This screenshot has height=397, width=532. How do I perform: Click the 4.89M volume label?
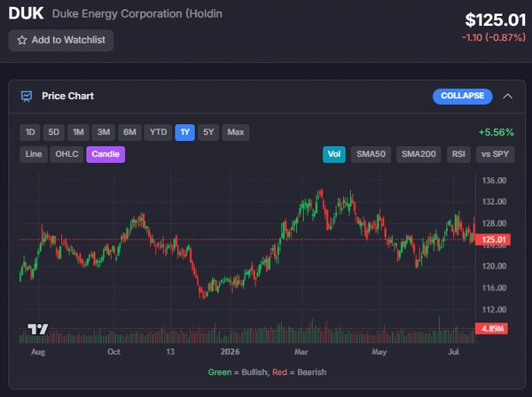(x=491, y=329)
